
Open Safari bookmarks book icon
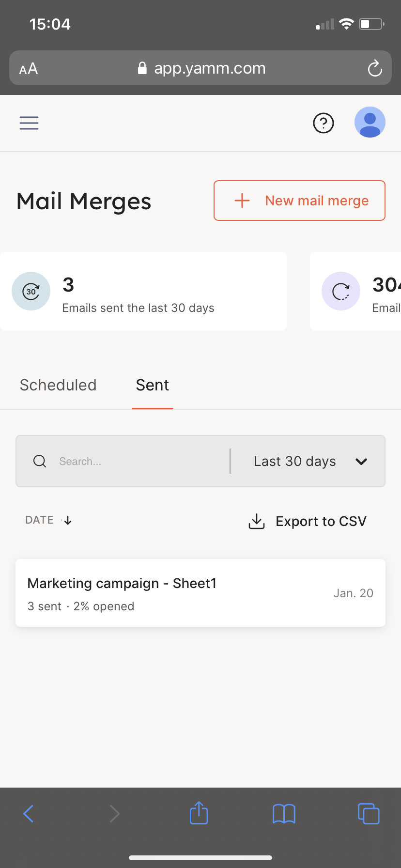coord(284,813)
